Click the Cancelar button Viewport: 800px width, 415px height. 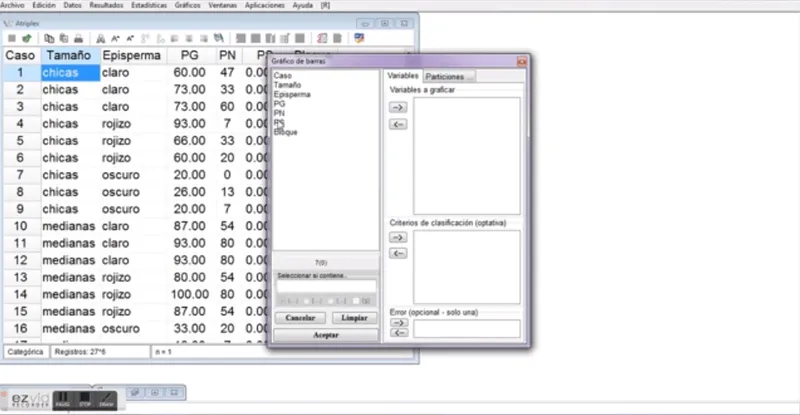(x=300, y=318)
